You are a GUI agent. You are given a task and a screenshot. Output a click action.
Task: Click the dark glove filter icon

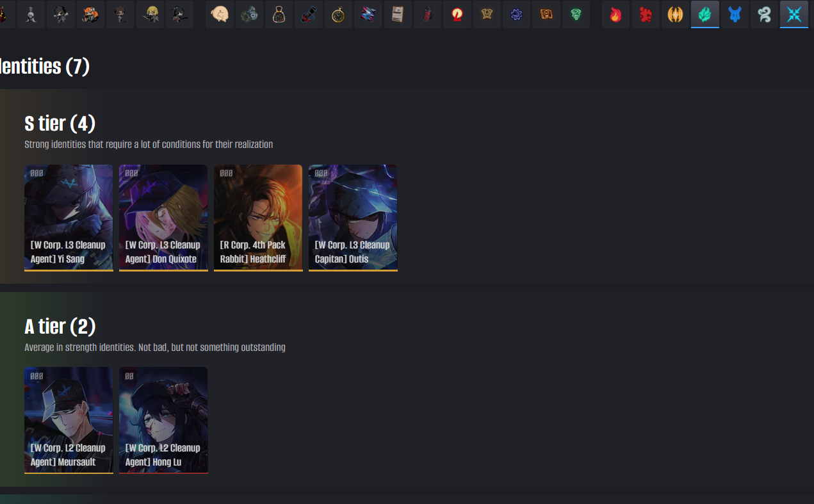pos(309,14)
